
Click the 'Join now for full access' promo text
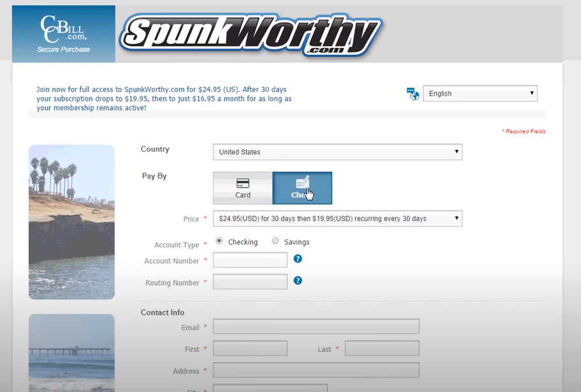tap(164, 98)
